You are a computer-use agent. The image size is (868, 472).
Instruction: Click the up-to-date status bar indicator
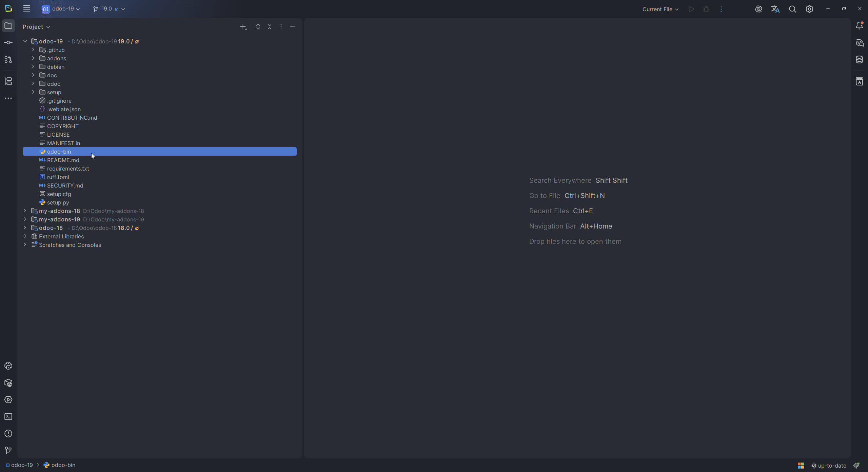tap(829, 466)
